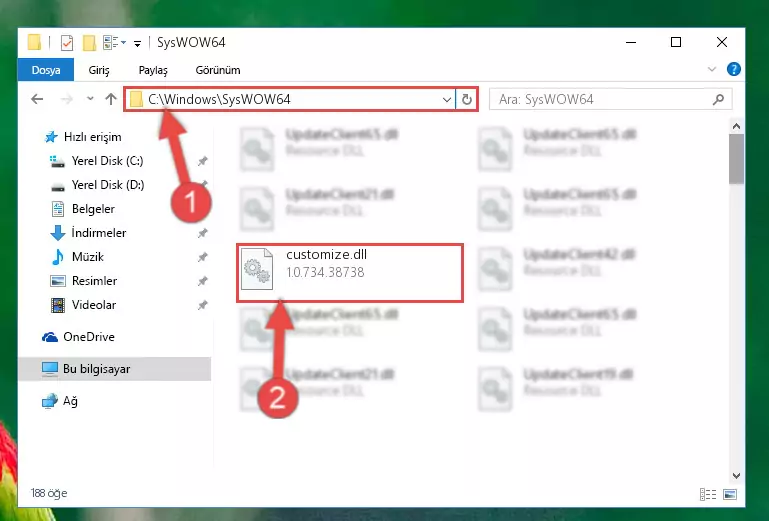Open Help with the question mark icon
Image resolution: width=769 pixels, height=521 pixels.
click(x=734, y=70)
